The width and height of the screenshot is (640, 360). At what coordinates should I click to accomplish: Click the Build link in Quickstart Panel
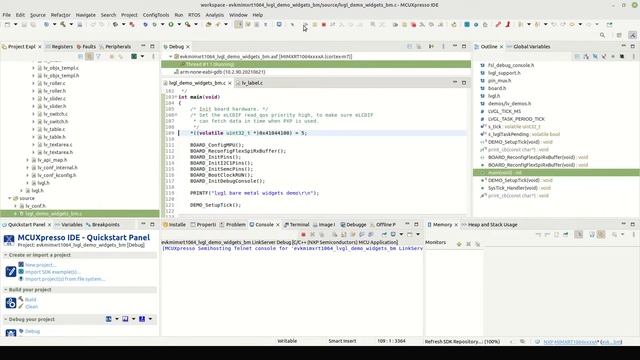point(31,300)
